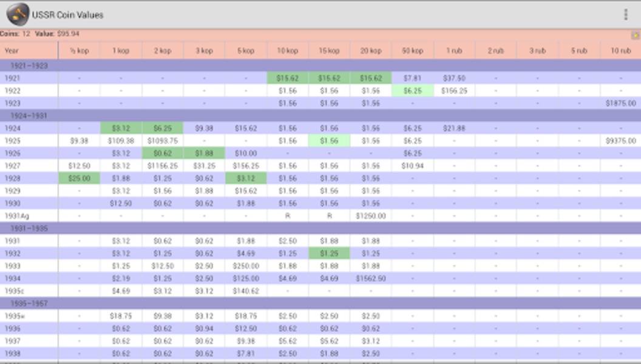Select the $109.38 cell in 1925 row
The image size is (641, 364).
click(121, 141)
